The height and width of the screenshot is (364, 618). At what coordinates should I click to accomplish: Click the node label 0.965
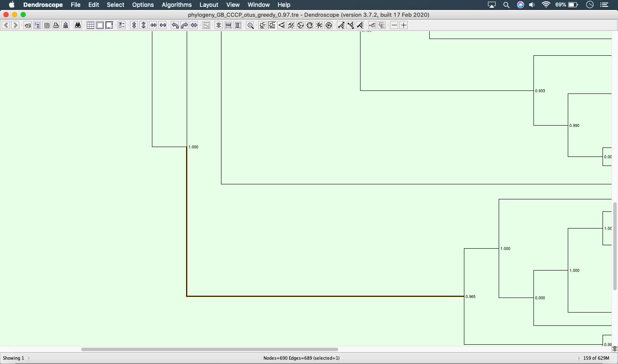(470, 297)
